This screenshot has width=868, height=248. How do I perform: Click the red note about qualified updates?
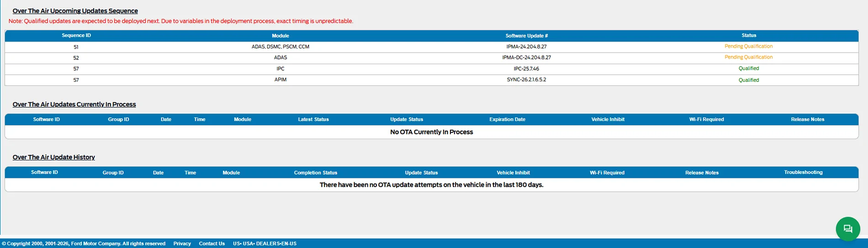click(181, 21)
